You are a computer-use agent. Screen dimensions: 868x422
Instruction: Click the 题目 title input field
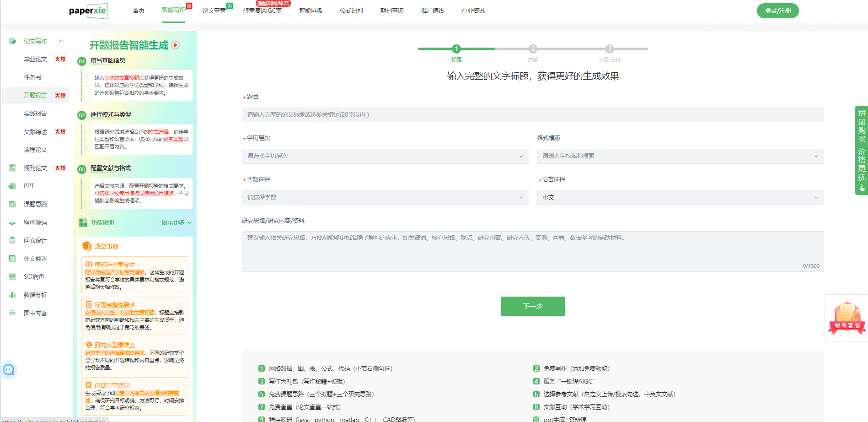pos(533,115)
